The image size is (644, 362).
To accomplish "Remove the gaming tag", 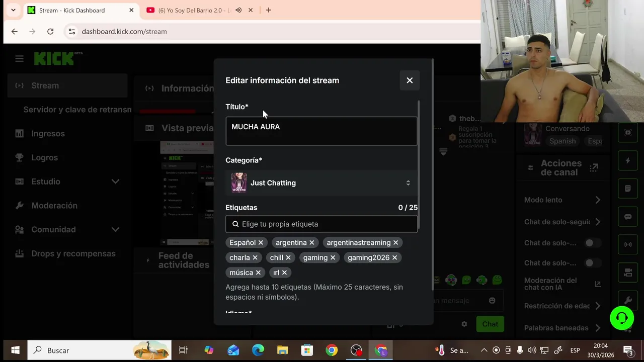I will [333, 258].
